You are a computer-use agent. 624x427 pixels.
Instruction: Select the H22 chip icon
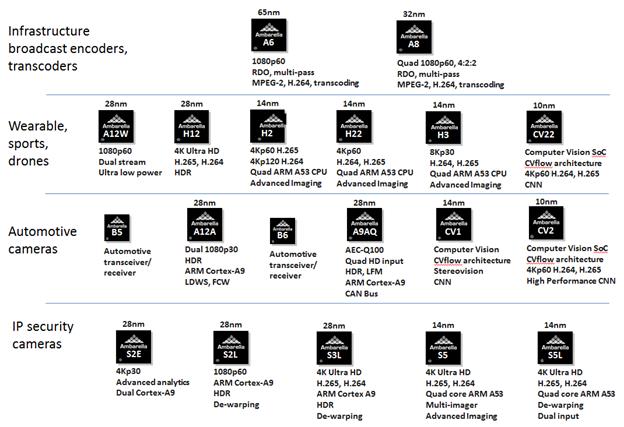point(354,134)
